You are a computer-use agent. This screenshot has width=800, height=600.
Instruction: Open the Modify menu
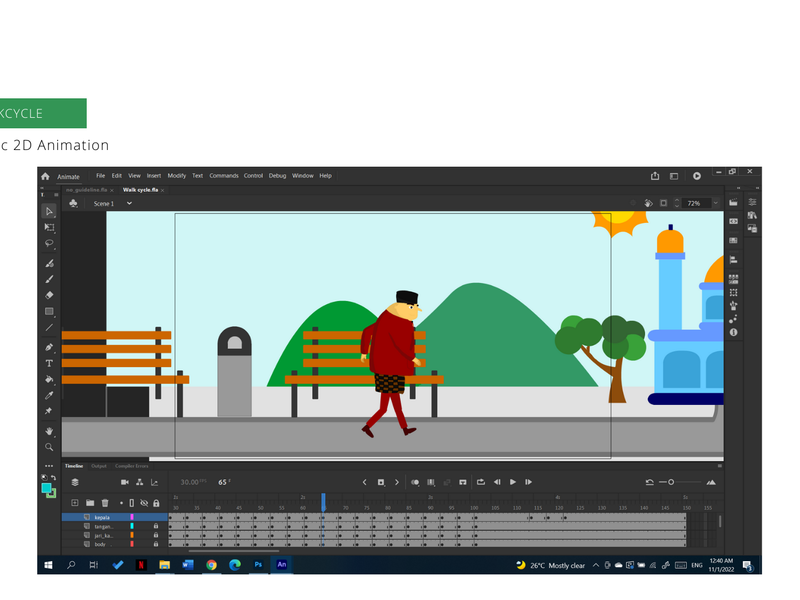click(x=176, y=176)
